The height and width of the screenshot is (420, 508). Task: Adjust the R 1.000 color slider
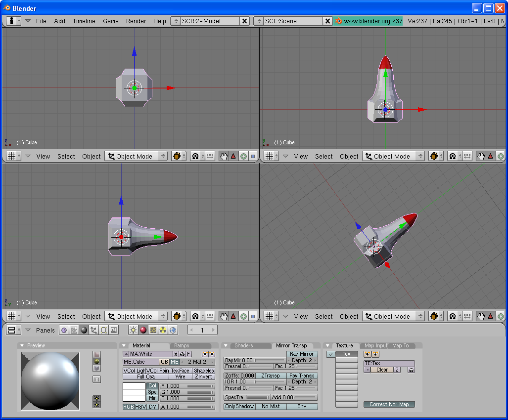click(x=187, y=386)
